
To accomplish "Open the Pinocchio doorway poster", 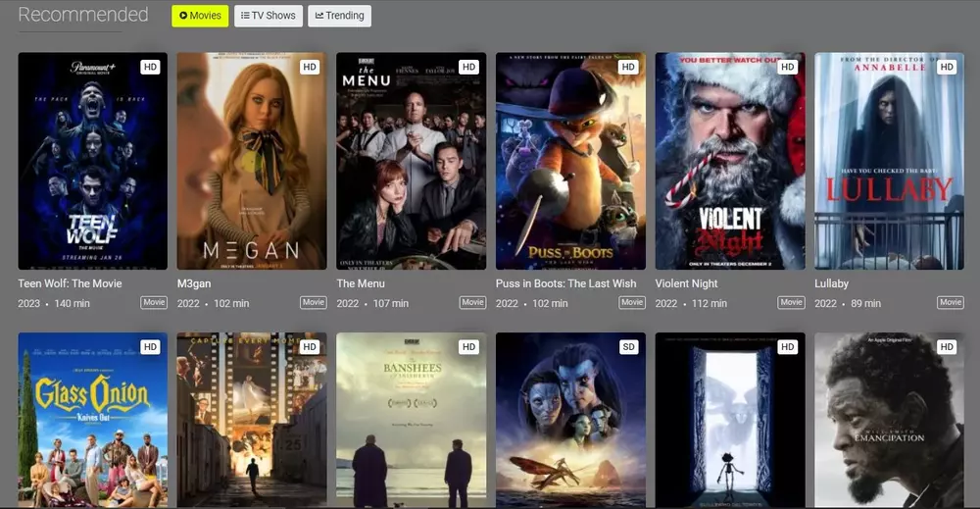I will (730, 420).
